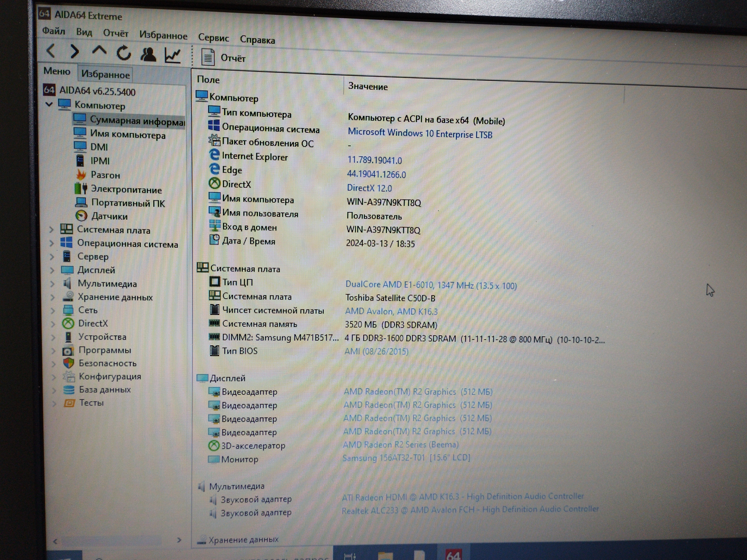Image resolution: width=747 pixels, height=560 pixels.
Task: Click the Датчики gauge icon
Action: click(x=81, y=216)
